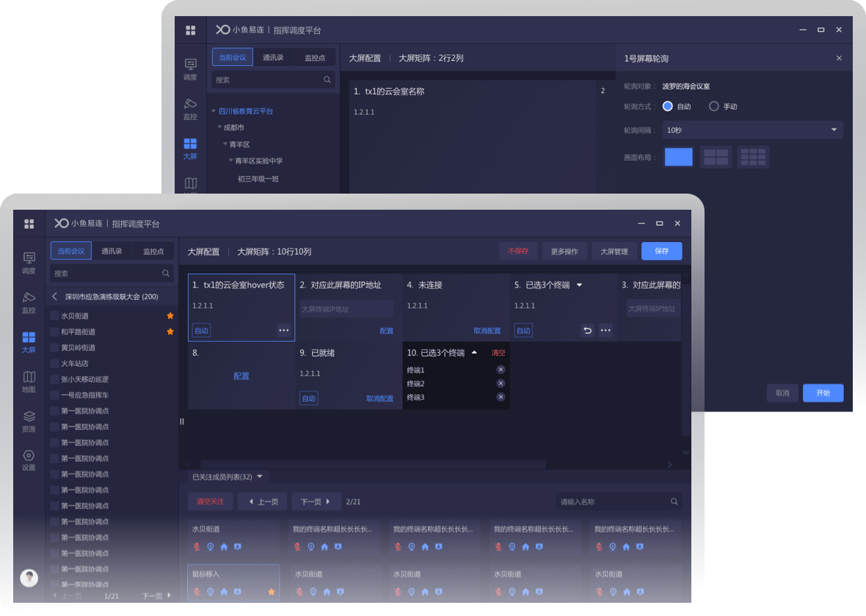
Task: Check the 黄贝岭街道 checkbox
Action: click(54, 348)
